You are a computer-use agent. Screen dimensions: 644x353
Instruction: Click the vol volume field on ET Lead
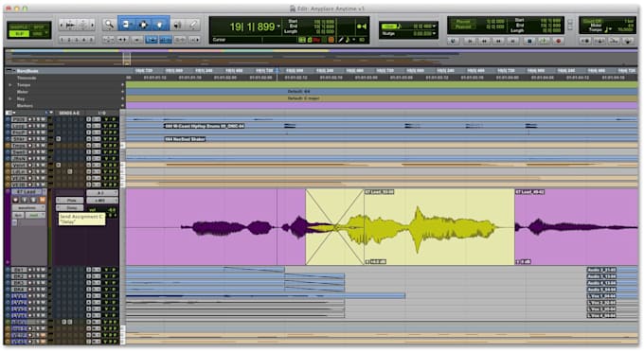click(102, 210)
